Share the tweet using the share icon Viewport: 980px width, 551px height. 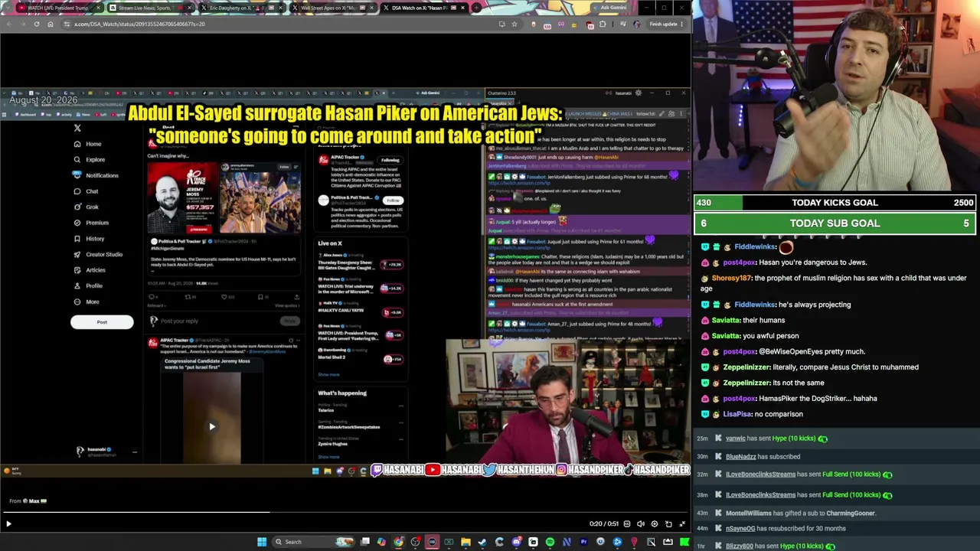(x=296, y=297)
